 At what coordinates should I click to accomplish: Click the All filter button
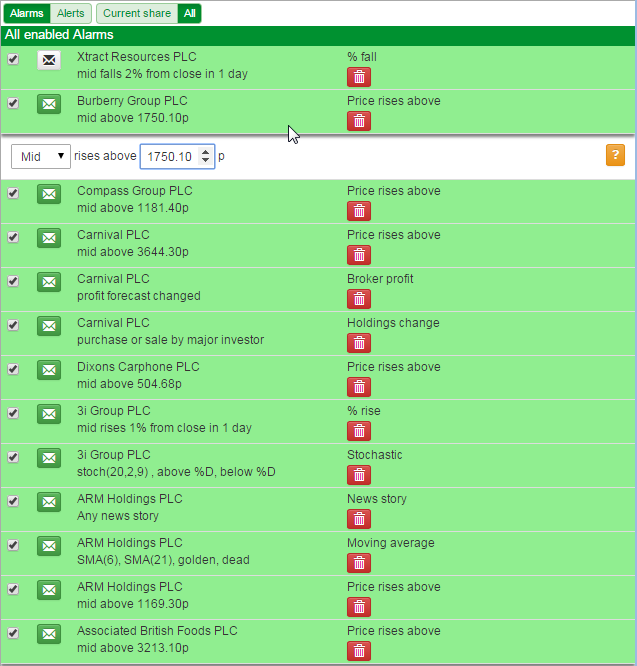click(190, 13)
